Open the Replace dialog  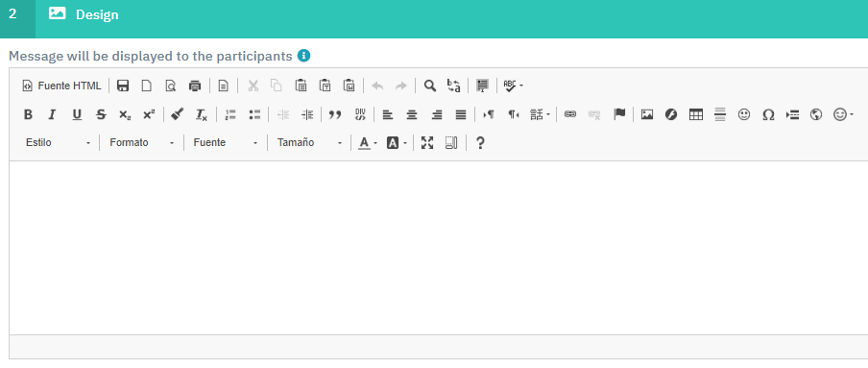point(453,86)
